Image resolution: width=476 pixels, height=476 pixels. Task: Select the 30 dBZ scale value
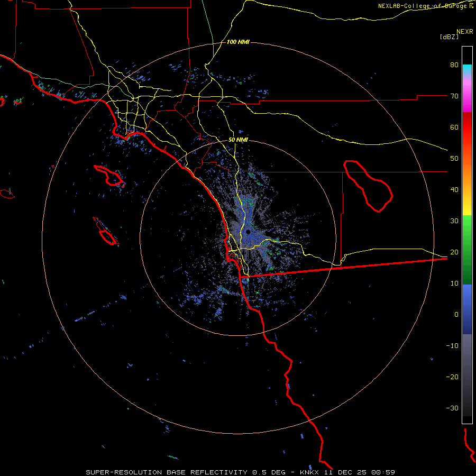(x=454, y=221)
